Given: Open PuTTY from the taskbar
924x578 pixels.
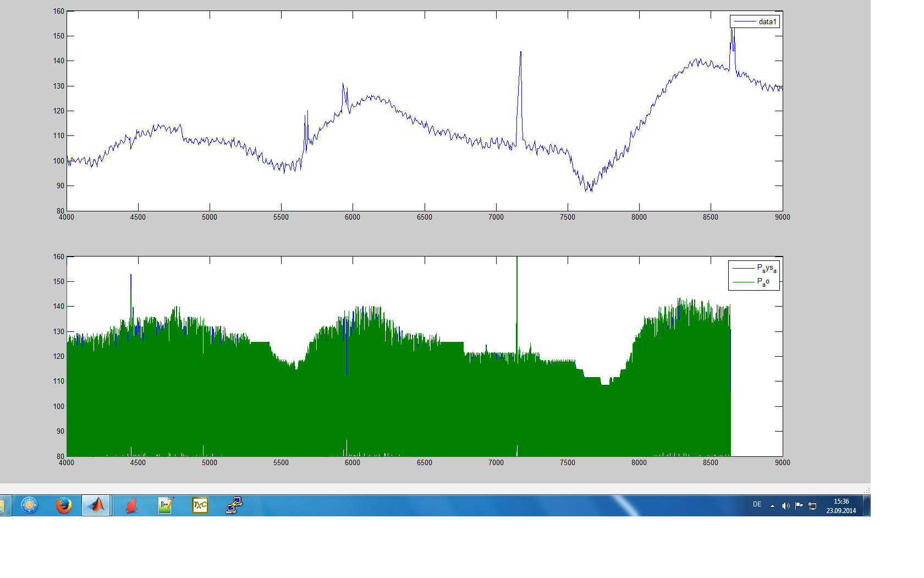Looking at the screenshot, I should point(234,505).
